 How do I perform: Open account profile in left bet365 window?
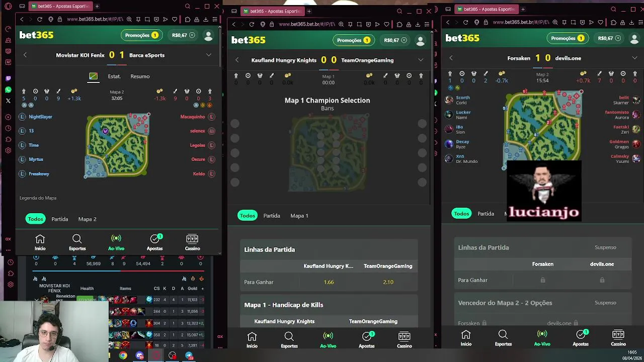click(208, 35)
